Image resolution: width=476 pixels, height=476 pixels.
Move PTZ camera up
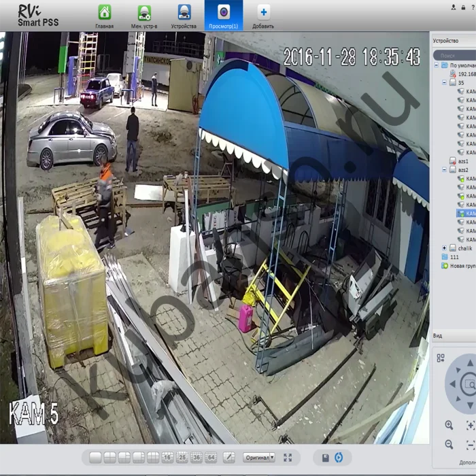tap(471, 362)
